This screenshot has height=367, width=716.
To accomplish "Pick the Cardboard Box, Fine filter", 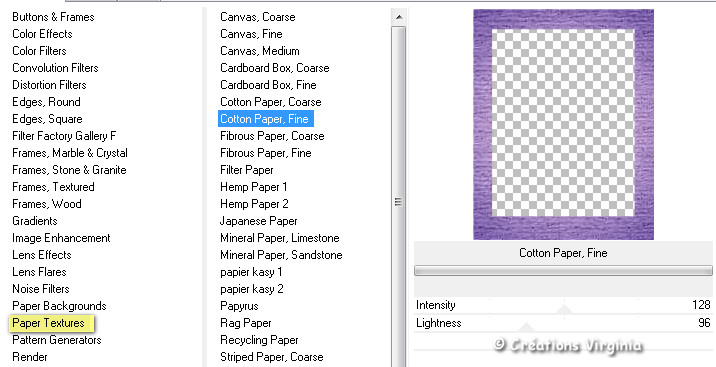I will [268, 85].
